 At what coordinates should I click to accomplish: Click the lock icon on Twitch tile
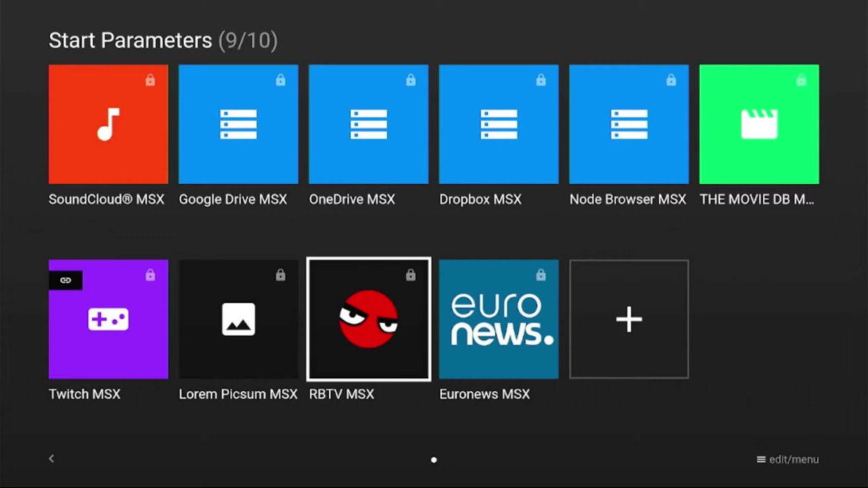(x=151, y=275)
